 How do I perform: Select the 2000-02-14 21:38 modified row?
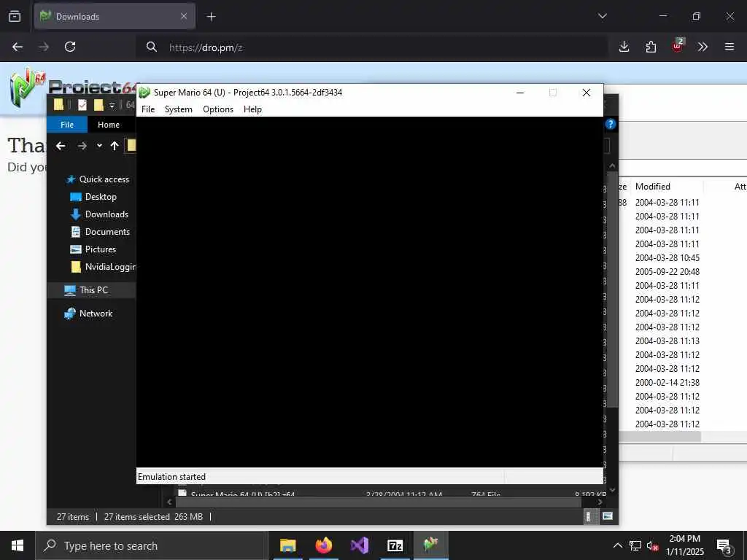(667, 383)
